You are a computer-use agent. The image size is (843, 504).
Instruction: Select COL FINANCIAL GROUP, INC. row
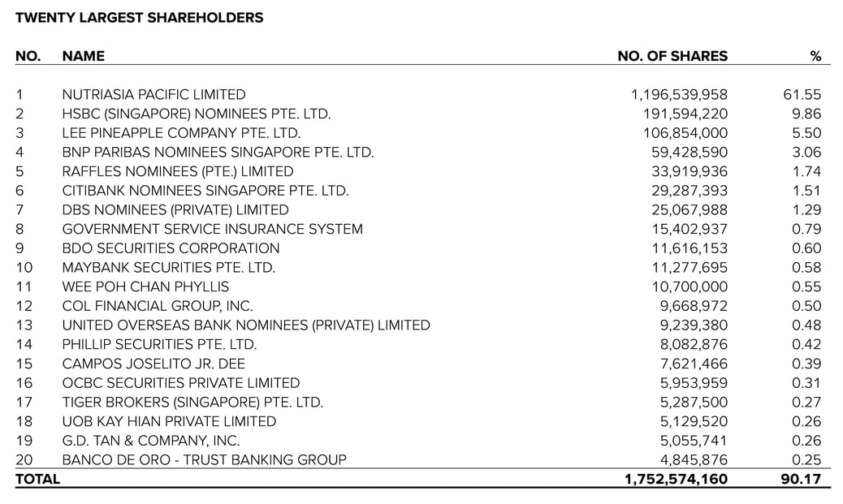[x=158, y=306]
